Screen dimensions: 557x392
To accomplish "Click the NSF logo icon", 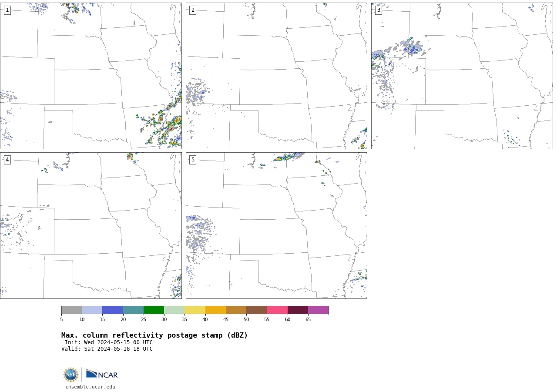I will pyautogui.click(x=71, y=375).
